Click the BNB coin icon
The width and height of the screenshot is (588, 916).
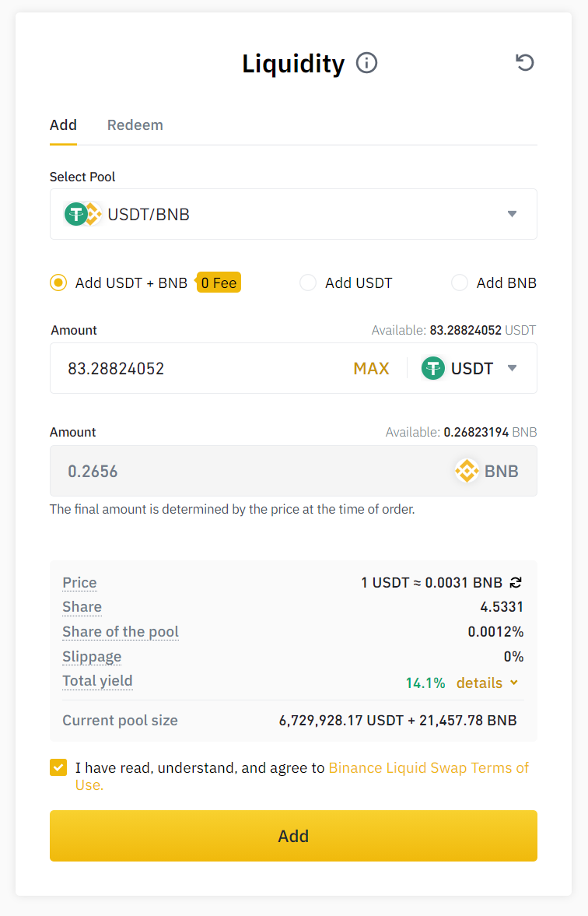(x=467, y=471)
